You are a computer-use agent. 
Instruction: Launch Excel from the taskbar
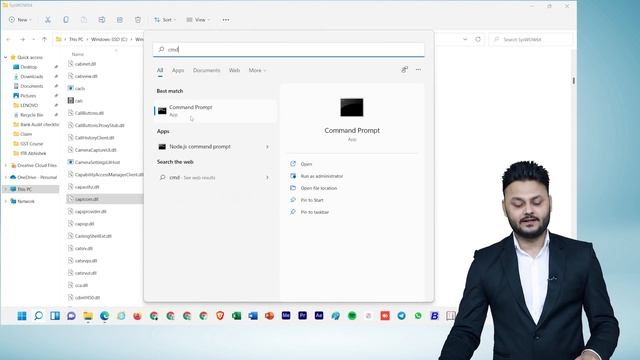236,316
